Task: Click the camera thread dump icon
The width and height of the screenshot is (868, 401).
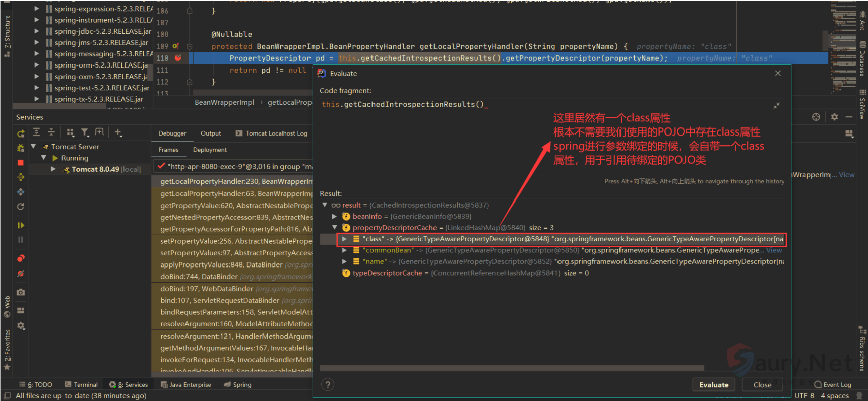Action: [21, 292]
